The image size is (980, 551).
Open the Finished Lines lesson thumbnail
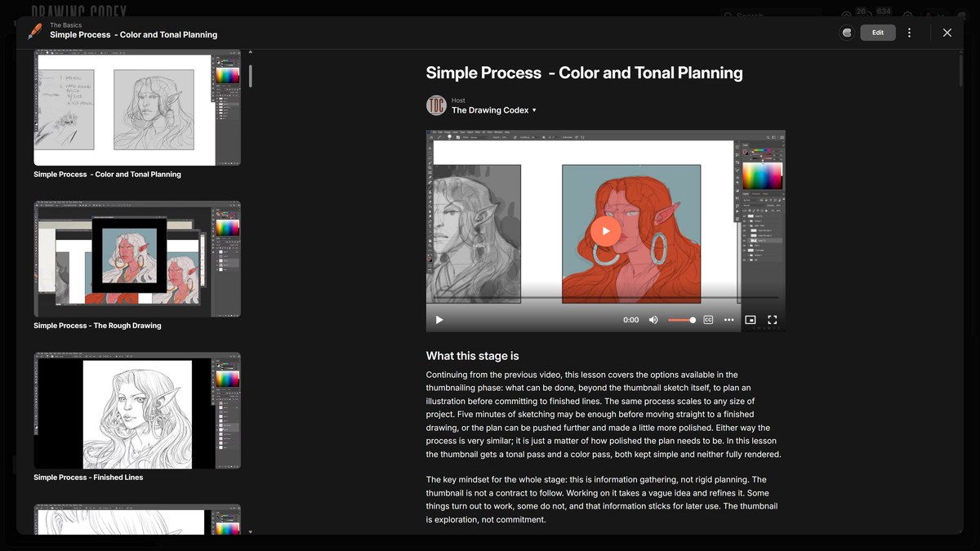click(x=137, y=411)
